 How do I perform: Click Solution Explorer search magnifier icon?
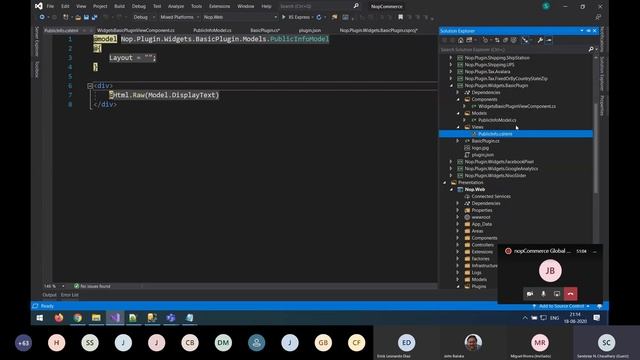point(591,49)
